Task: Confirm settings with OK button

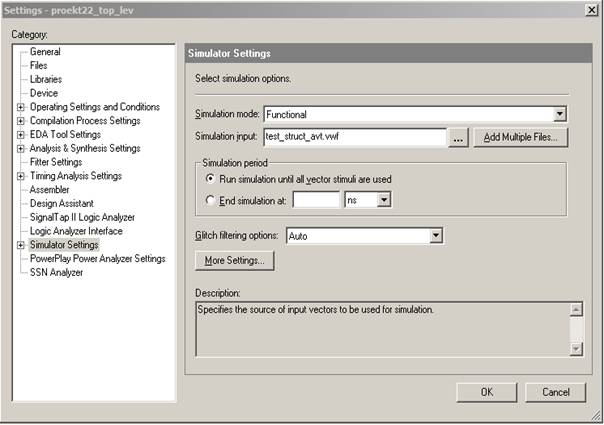Action: pyautogui.click(x=486, y=392)
